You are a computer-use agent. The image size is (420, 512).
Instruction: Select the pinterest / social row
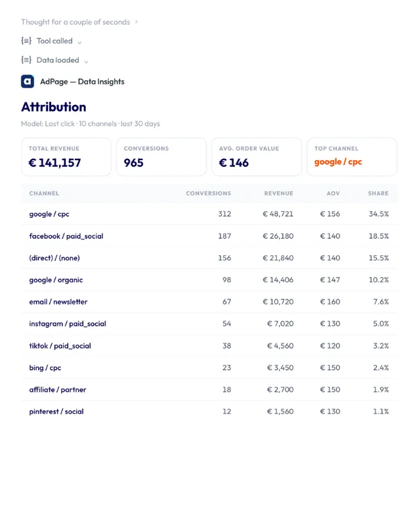pos(209,412)
